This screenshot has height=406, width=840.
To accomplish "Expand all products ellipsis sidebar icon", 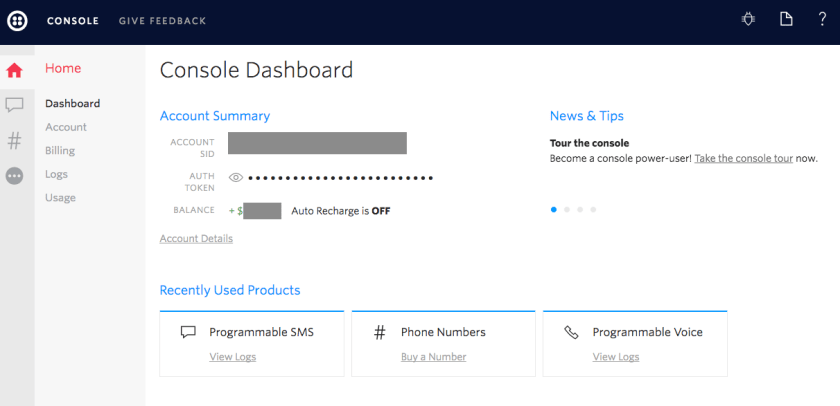I will click(15, 176).
